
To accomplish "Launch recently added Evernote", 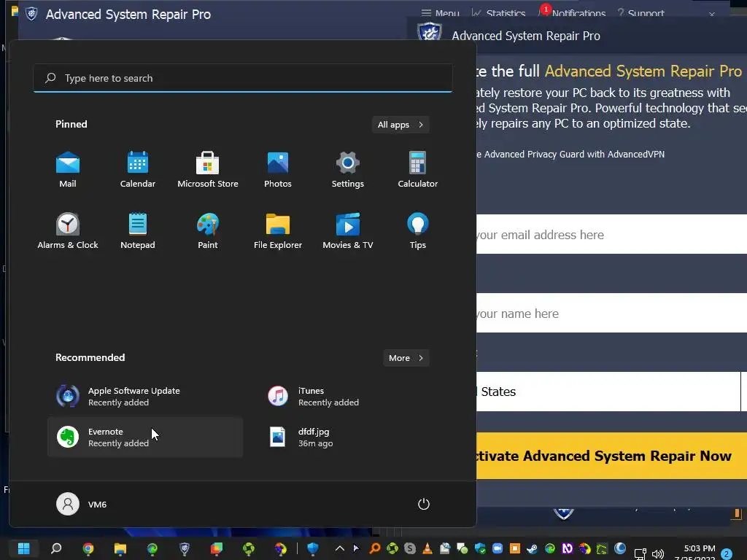I will click(145, 437).
